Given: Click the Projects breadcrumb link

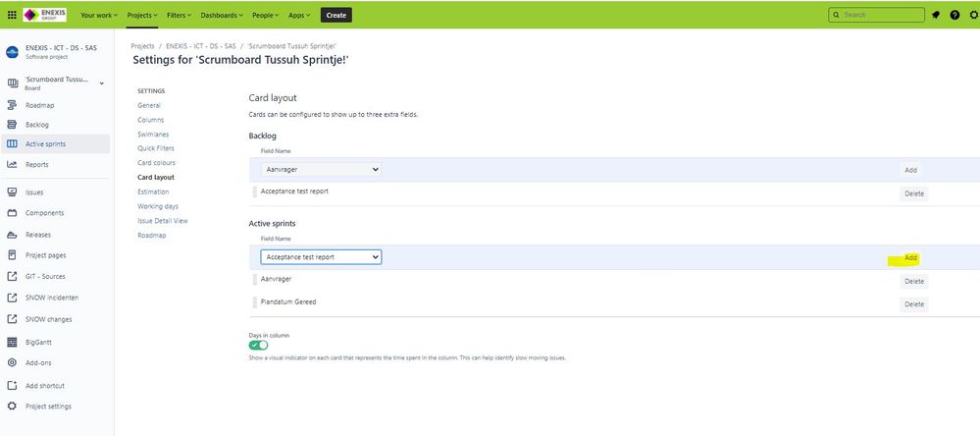Looking at the screenshot, I should (x=142, y=46).
